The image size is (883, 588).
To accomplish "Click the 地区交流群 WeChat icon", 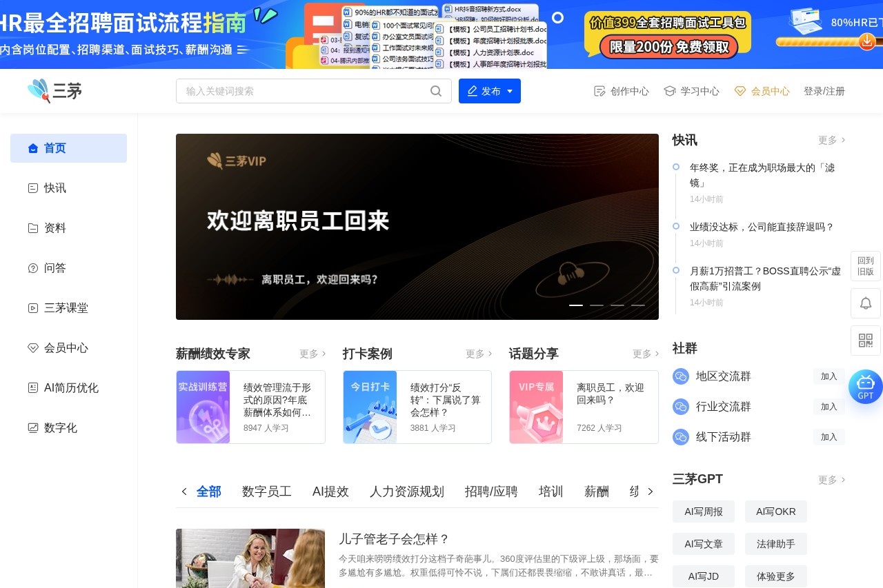I will [x=681, y=376].
